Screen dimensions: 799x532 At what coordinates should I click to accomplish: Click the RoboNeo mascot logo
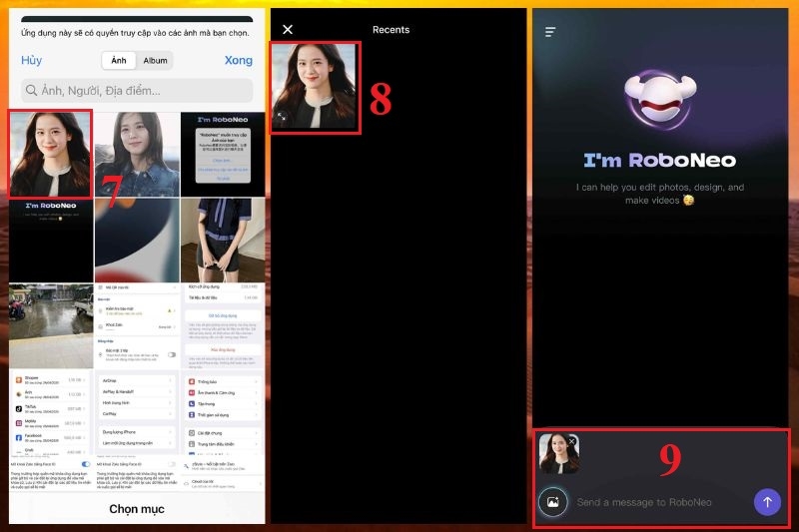click(660, 100)
